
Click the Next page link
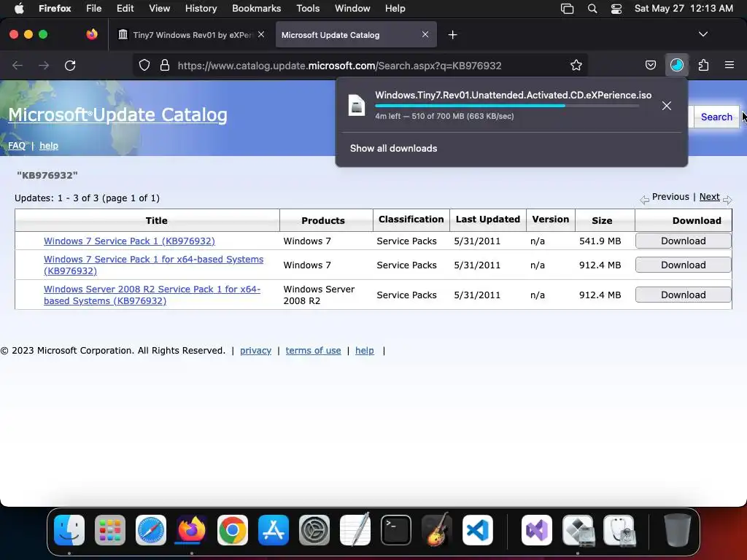pos(709,197)
